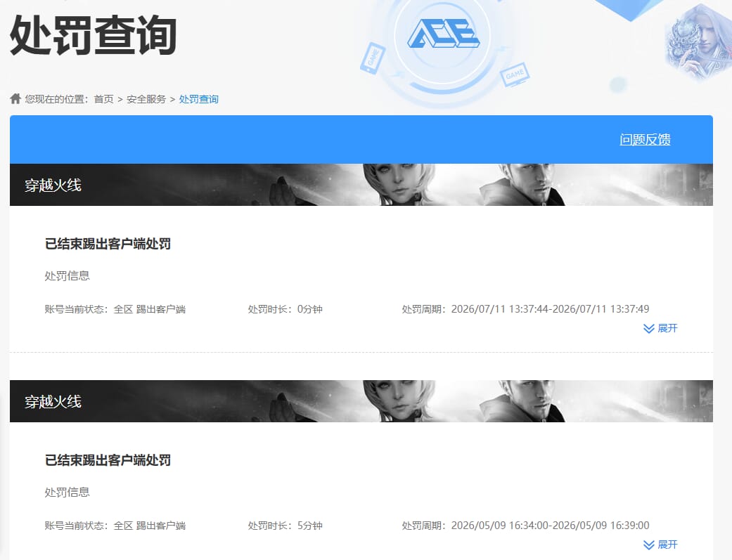Expand the 0分钟 punishment record with 展开
This screenshot has height=560, width=732.
click(x=660, y=328)
